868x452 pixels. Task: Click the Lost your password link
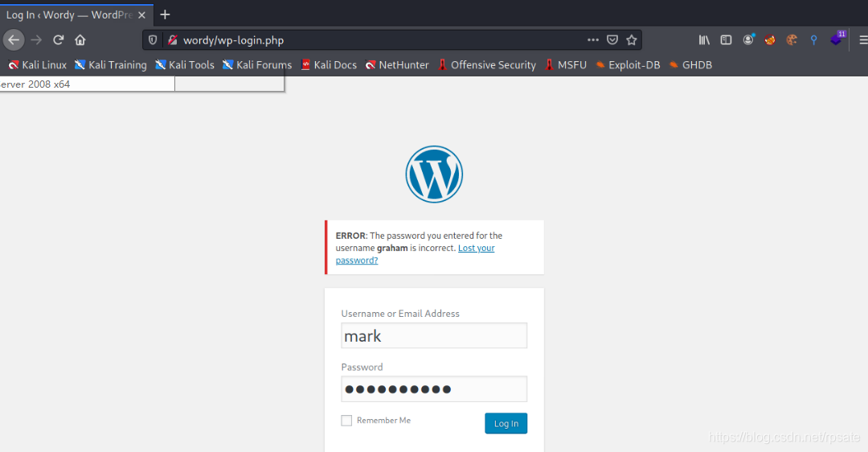[415, 254]
